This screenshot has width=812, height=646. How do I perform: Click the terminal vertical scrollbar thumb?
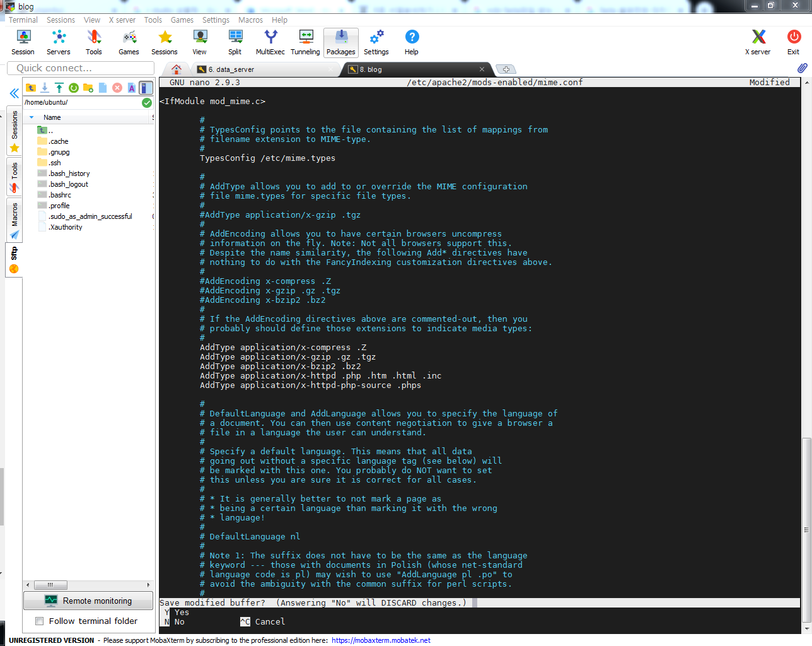[x=806, y=530]
